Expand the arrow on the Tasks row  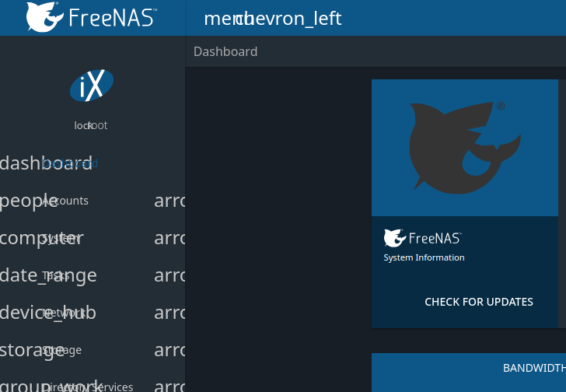(169, 275)
